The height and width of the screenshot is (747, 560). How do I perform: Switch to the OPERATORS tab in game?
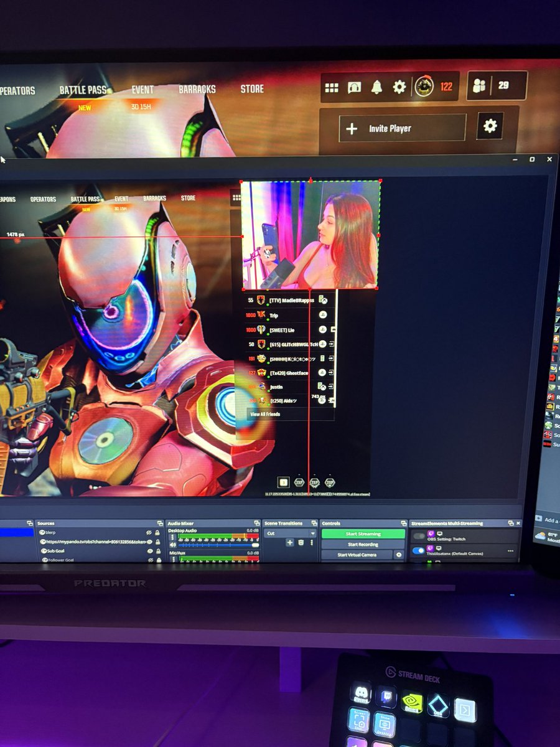17,91
